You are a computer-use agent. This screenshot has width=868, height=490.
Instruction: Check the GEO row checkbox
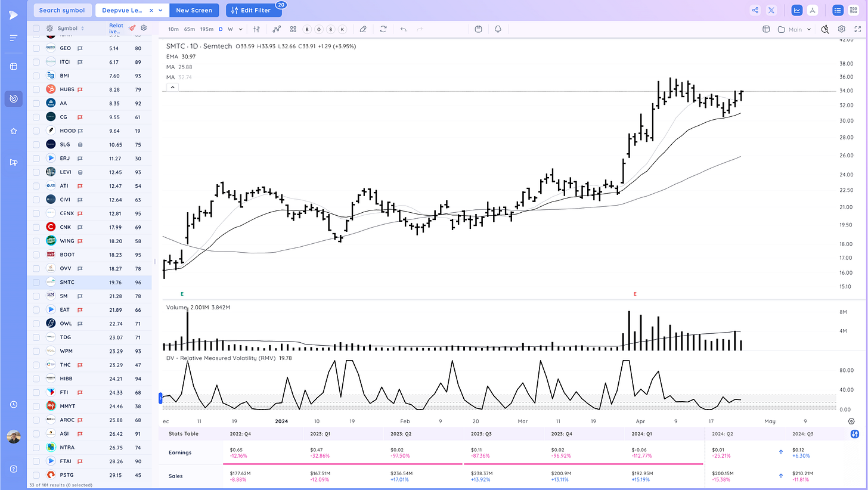tap(36, 48)
